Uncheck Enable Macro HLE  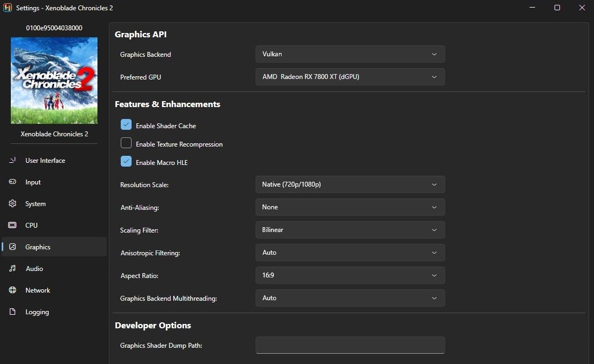click(x=126, y=161)
